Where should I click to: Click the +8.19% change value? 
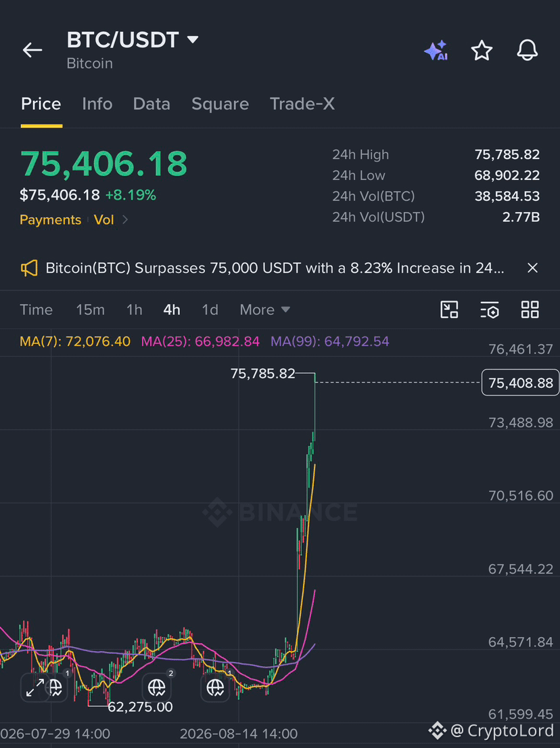pos(131,195)
